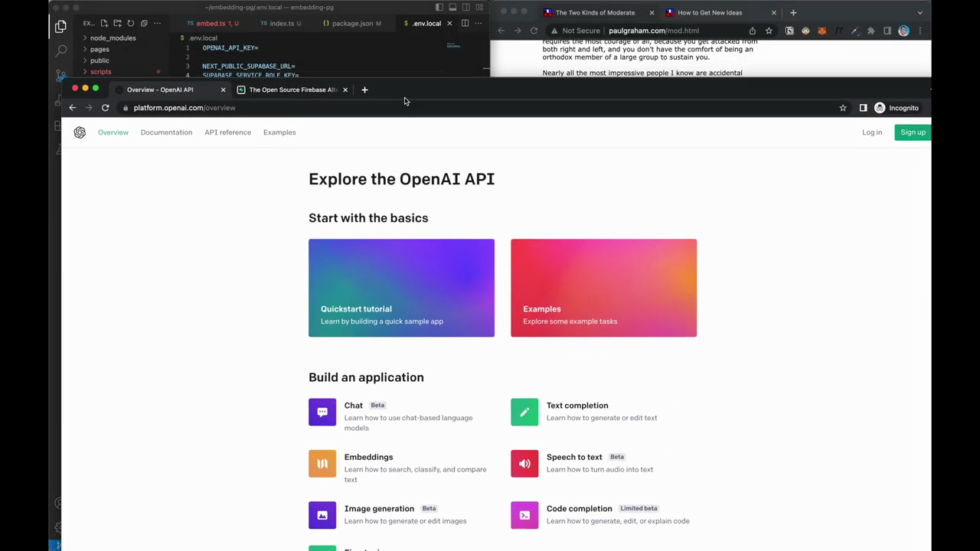Open the API reference nav link

(x=227, y=132)
